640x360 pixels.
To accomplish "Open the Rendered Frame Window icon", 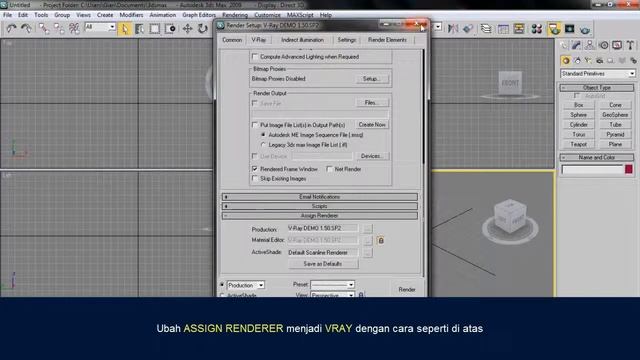I will tap(569, 29).
